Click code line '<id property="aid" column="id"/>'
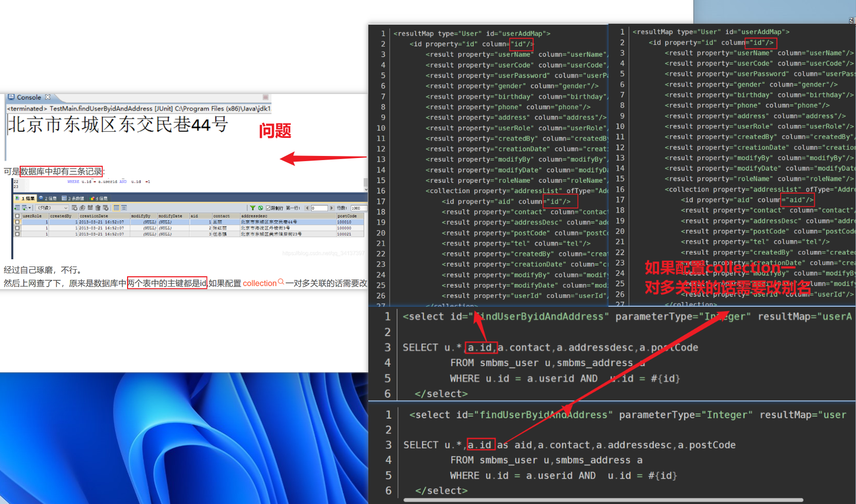 [x=506, y=201]
